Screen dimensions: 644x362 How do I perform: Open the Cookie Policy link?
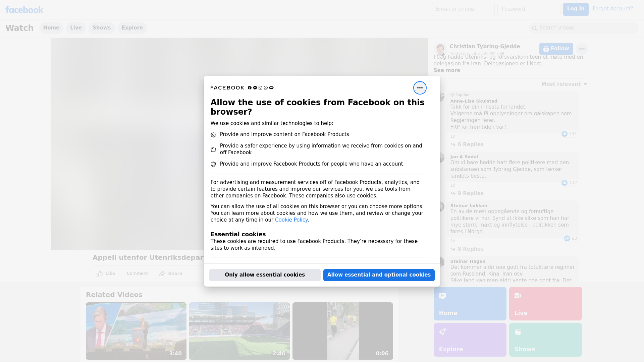[291, 220]
